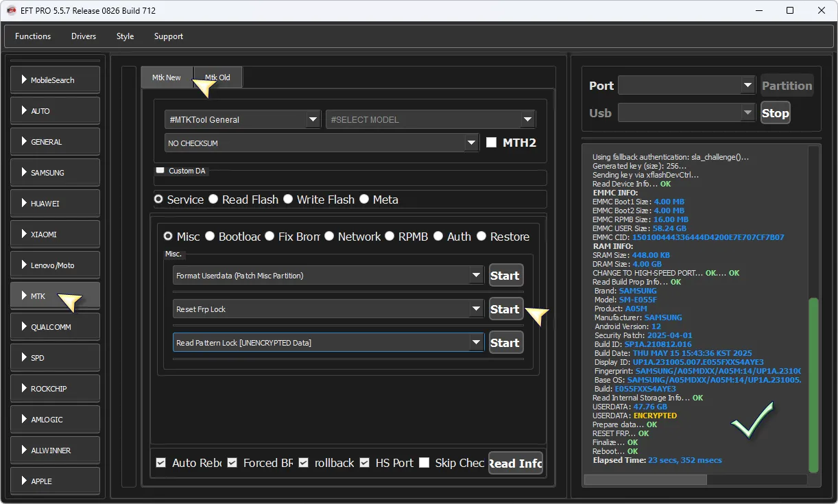838x504 pixels.
Task: Select the MTK sidebar section
Action: pyautogui.click(x=55, y=296)
